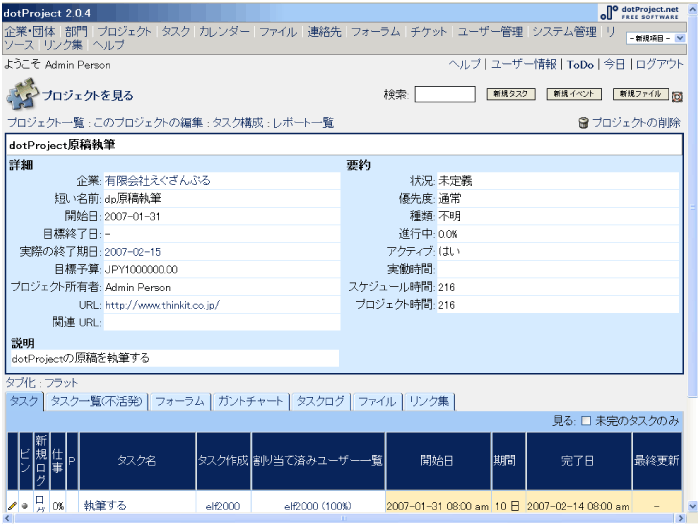Image resolution: width=700 pixels, height=525 pixels.
Task: Click elf2000 task creator link
Action: coord(223,506)
